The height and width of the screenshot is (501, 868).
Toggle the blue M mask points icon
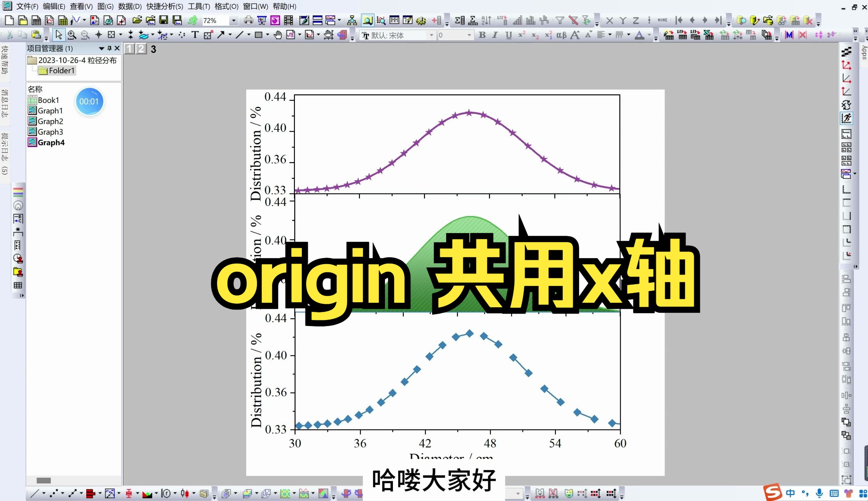pos(789,35)
